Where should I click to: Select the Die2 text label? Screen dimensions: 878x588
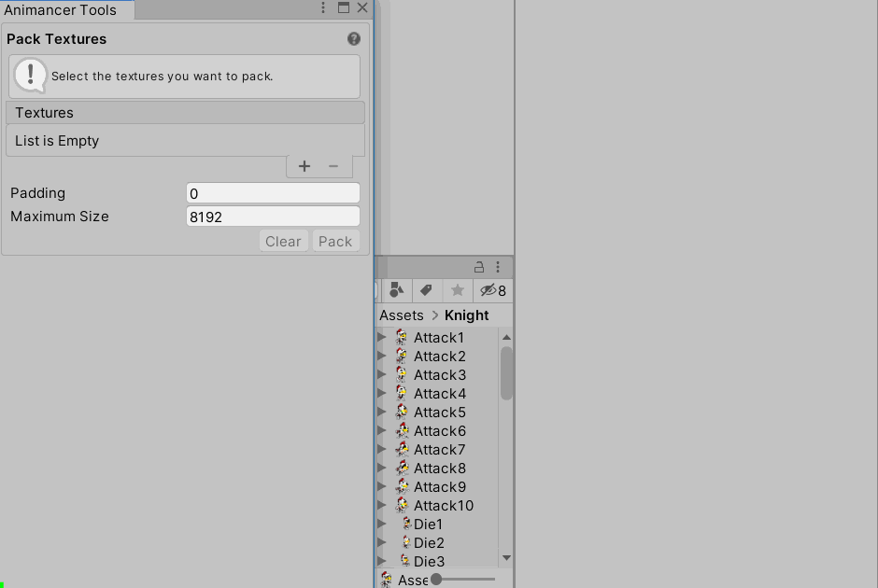click(429, 542)
